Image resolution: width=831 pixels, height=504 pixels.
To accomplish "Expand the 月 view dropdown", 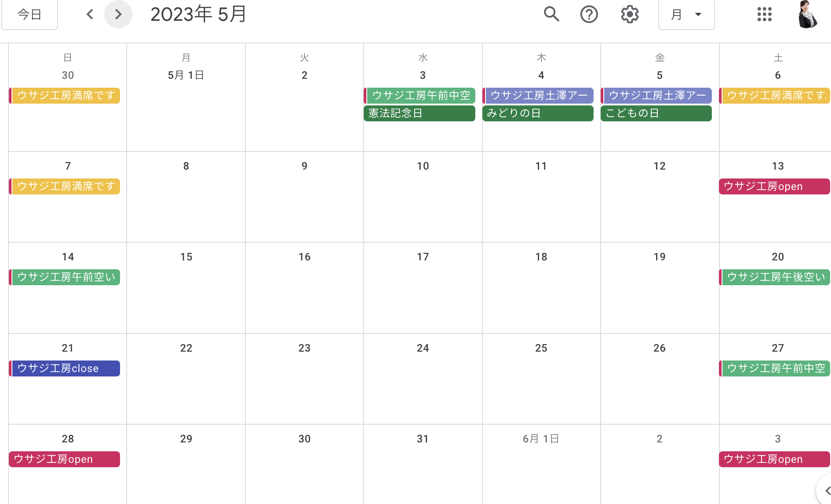I will (x=686, y=15).
